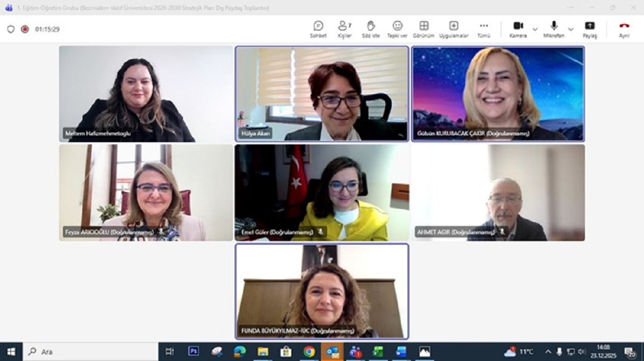
Task: Share screen with Paylaş
Action: (590, 28)
